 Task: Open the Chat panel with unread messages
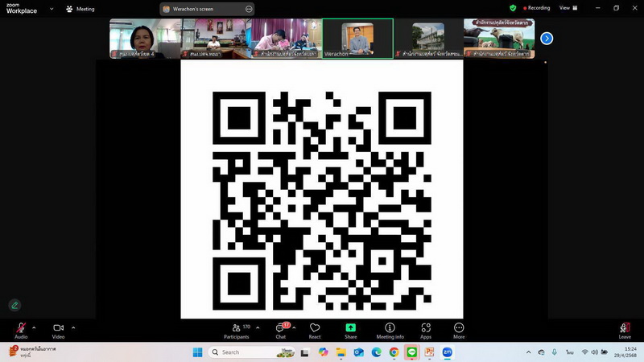[x=281, y=331]
